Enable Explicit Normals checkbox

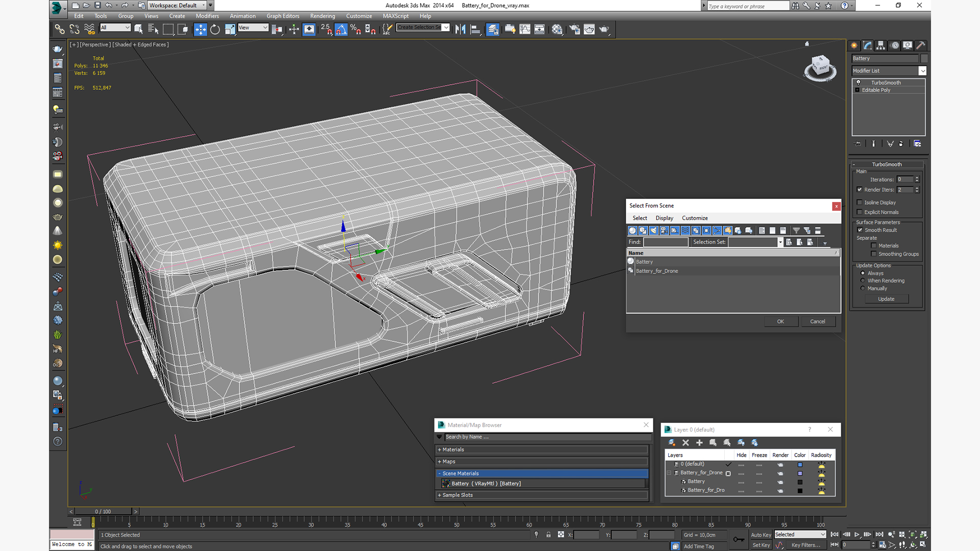pyautogui.click(x=860, y=212)
